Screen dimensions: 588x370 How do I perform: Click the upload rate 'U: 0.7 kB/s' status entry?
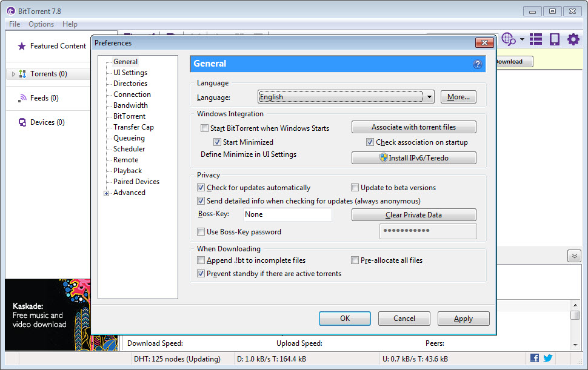tap(415, 358)
